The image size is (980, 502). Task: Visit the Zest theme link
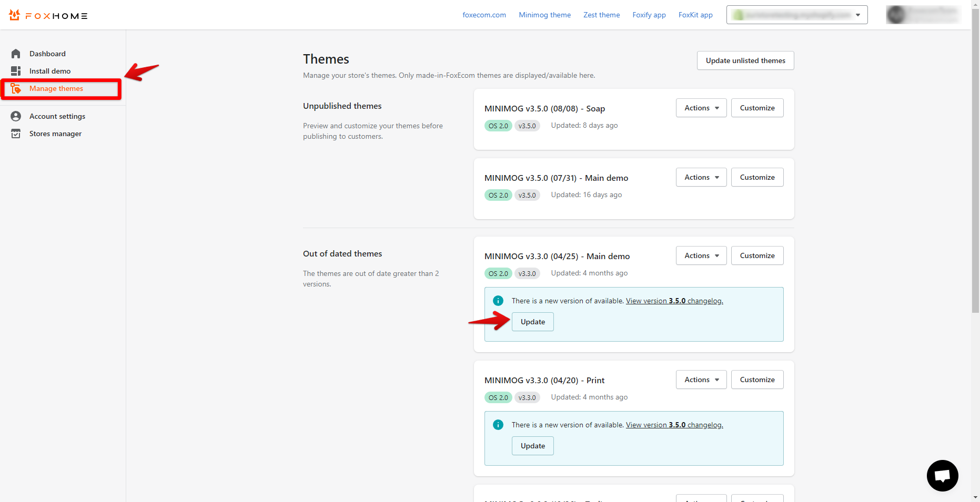[x=601, y=15]
